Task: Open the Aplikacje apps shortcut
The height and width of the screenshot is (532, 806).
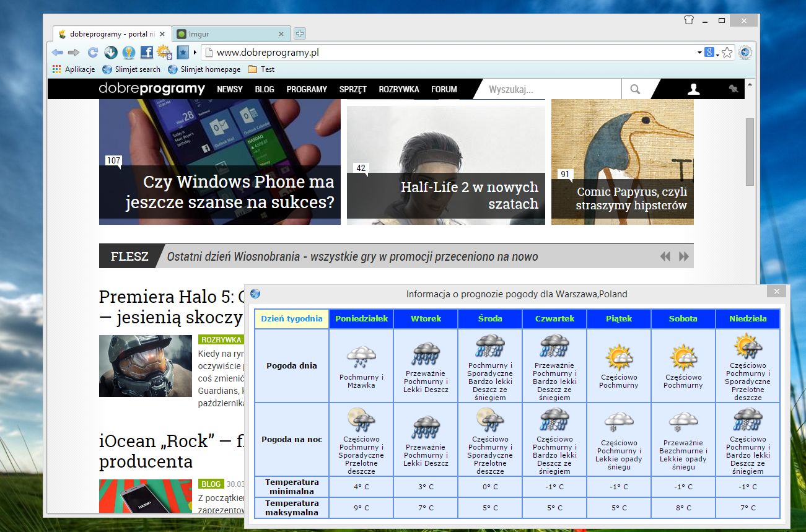Action: (74, 69)
